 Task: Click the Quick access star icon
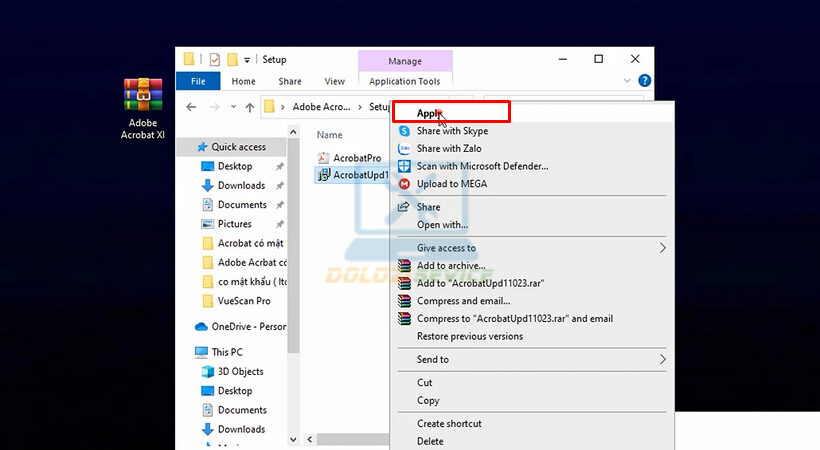click(x=202, y=147)
